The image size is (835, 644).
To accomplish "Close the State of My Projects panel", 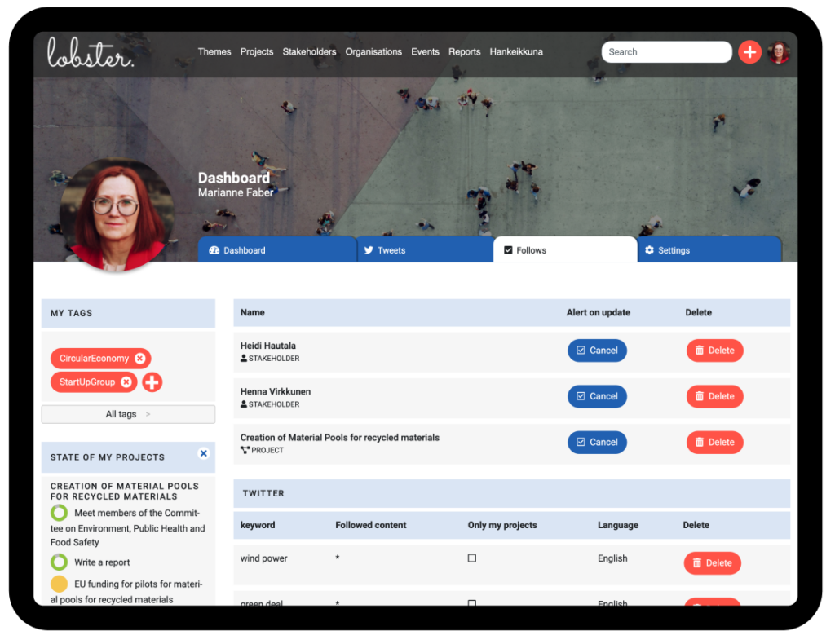I will 204,453.
